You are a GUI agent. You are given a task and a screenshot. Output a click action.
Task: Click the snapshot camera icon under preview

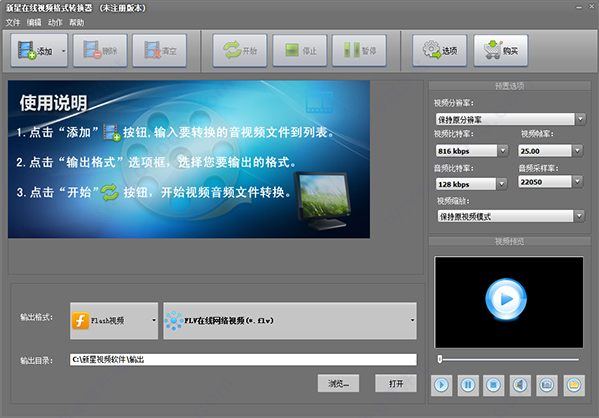(x=547, y=385)
